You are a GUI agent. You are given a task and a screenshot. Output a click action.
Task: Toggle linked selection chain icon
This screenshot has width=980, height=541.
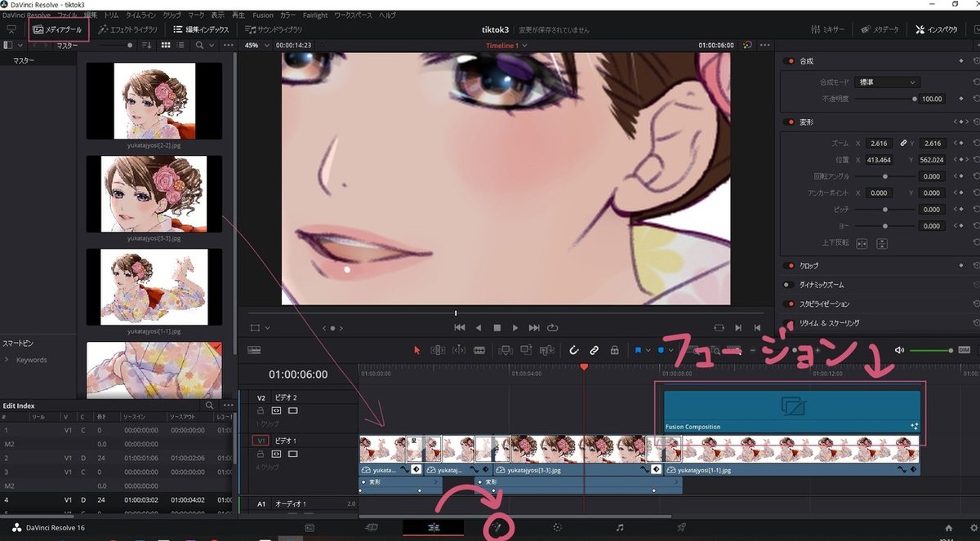(x=594, y=350)
